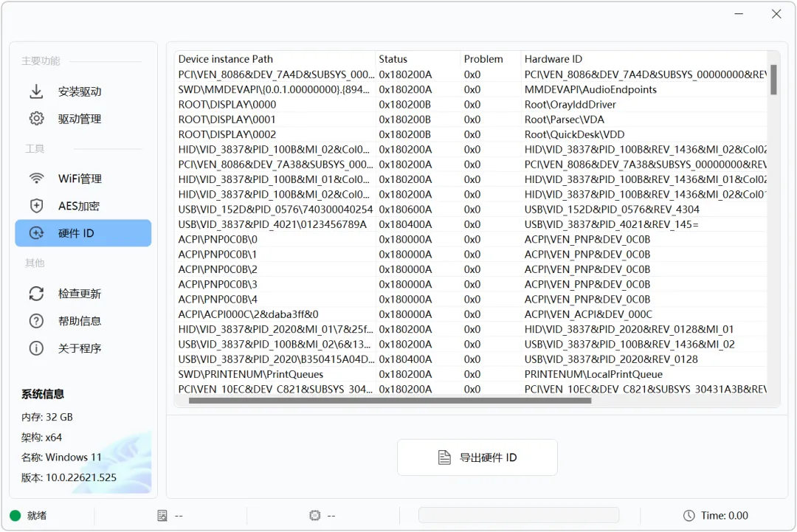797x532 pixels.
Task: Select the ACPI\PNP0C0B\0 device path
Action: tap(218, 239)
